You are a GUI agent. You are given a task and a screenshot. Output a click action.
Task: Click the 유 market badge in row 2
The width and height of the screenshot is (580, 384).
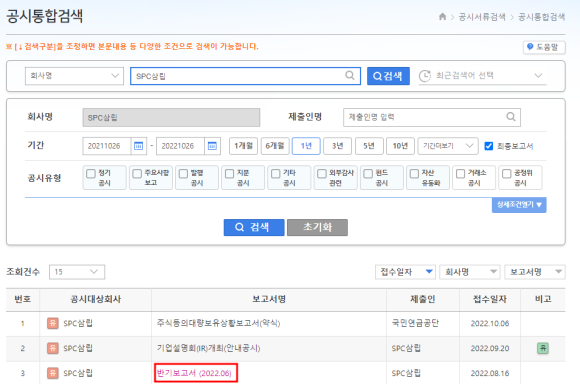pyautogui.click(x=53, y=348)
